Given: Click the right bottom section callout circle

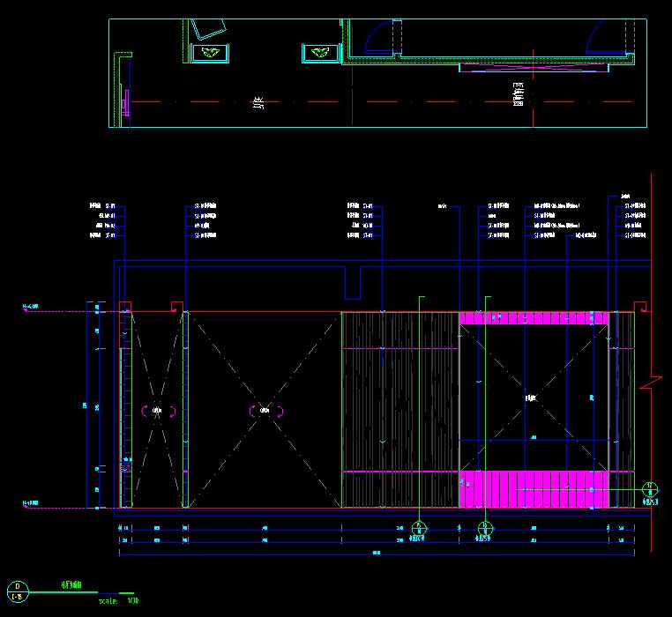Looking at the screenshot, I should (x=485, y=529).
